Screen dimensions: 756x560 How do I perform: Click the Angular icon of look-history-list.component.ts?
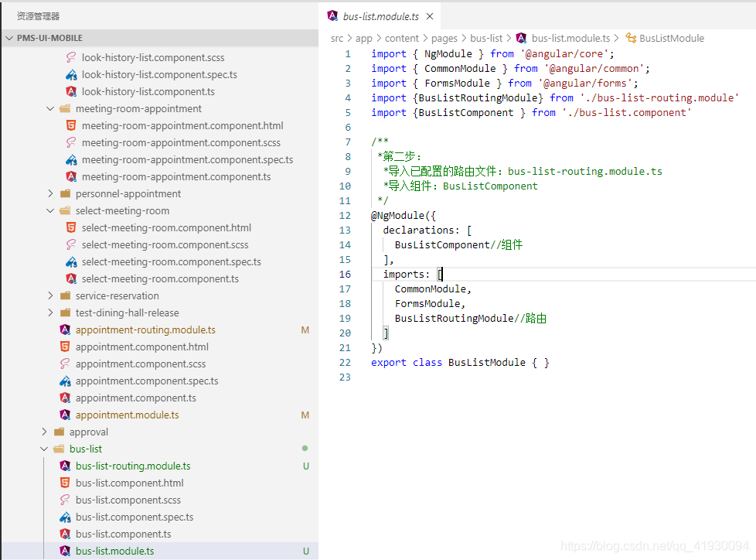(71, 91)
